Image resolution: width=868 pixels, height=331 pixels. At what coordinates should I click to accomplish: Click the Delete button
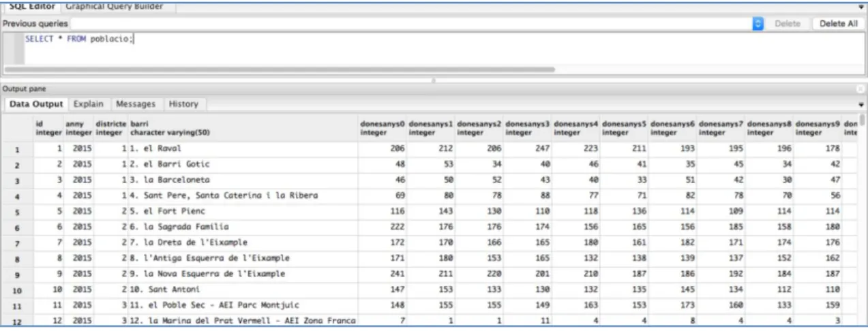(x=788, y=24)
